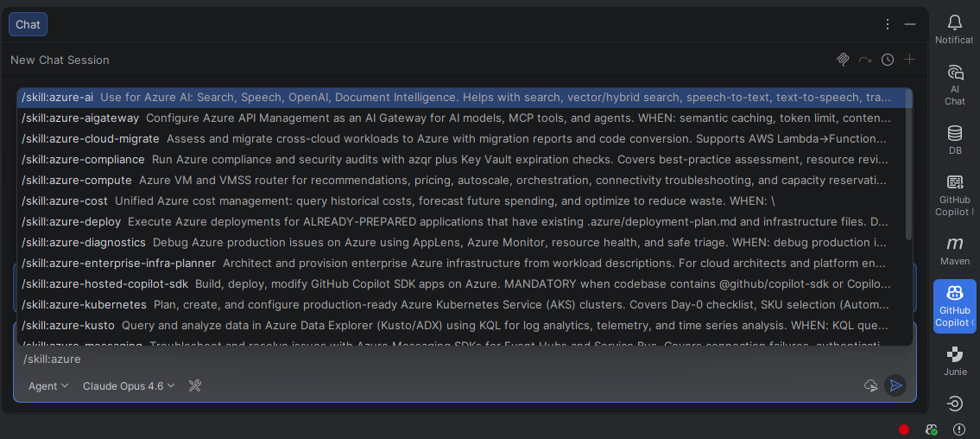Open the chat panel options kebab menu
980x439 pixels.
tap(888, 24)
